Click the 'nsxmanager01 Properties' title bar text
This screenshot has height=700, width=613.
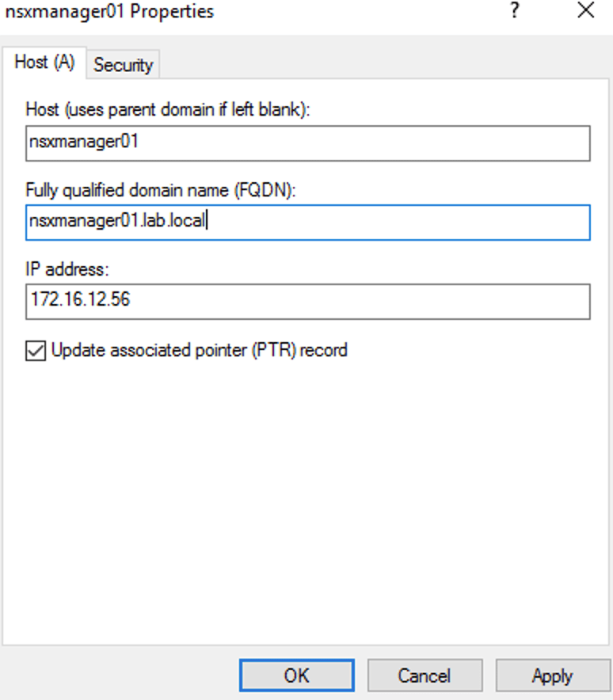coord(109,12)
